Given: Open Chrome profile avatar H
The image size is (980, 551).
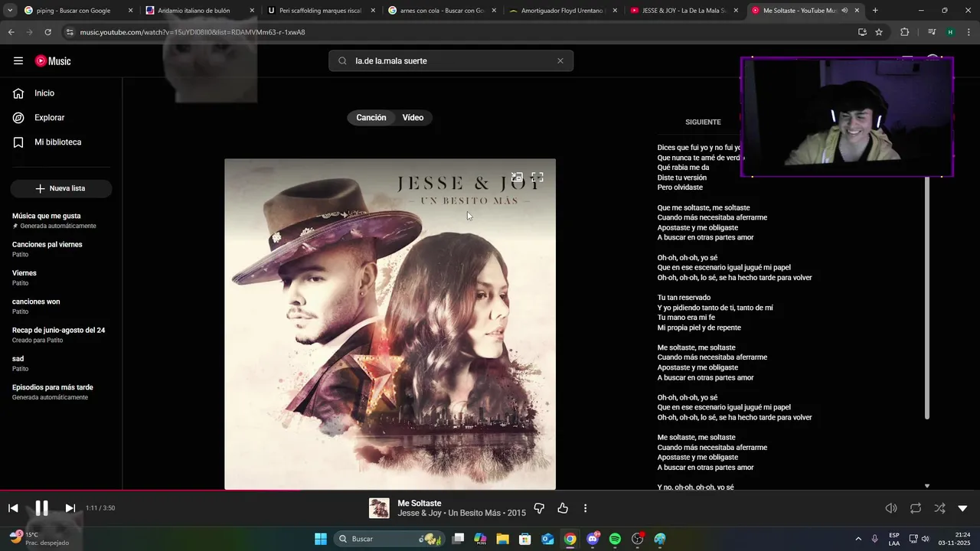Looking at the screenshot, I should (x=950, y=32).
